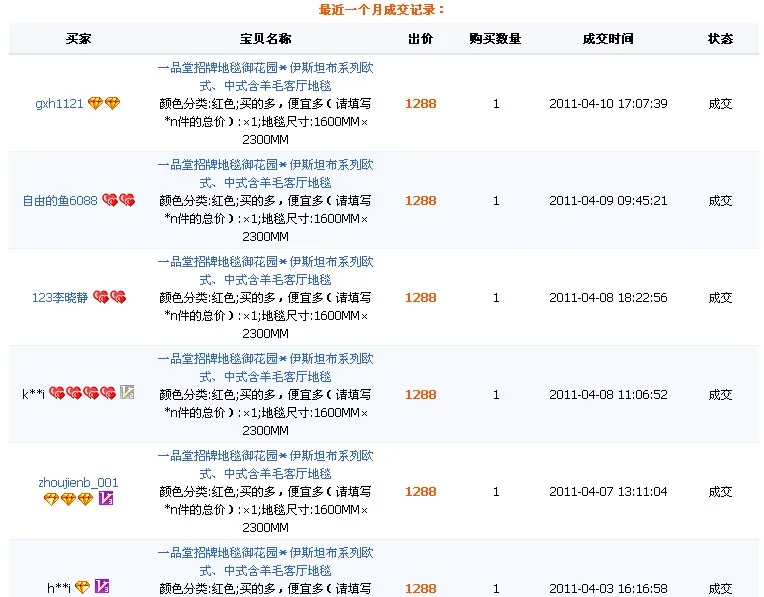Open the item title link in gxh1121's row
The width and height of the screenshot is (764, 597).
pyautogui.click(x=266, y=77)
